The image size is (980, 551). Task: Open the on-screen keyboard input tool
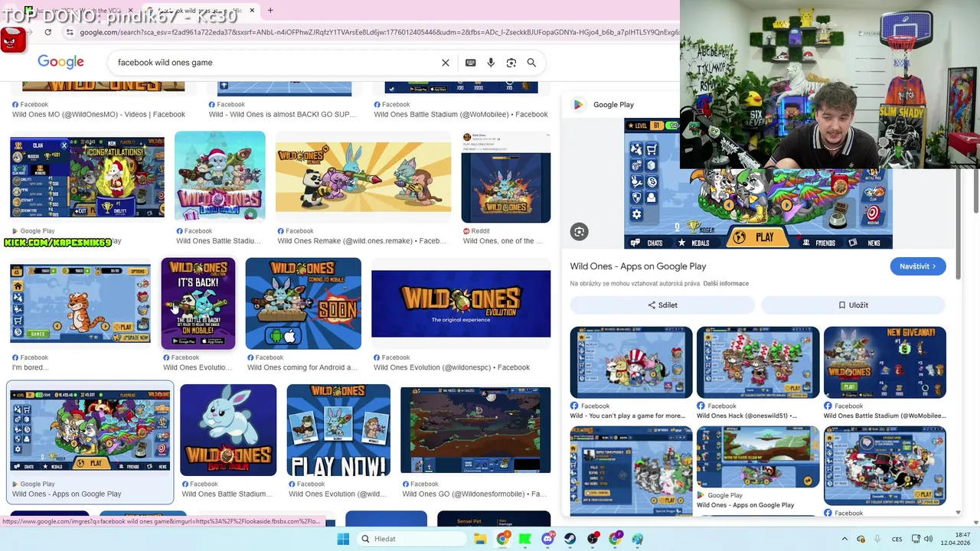point(470,63)
